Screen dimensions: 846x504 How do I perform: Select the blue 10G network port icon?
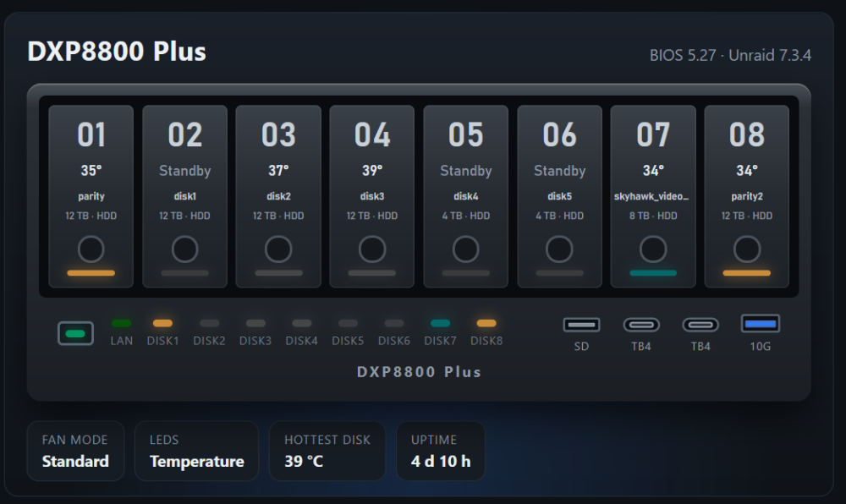pos(761,324)
